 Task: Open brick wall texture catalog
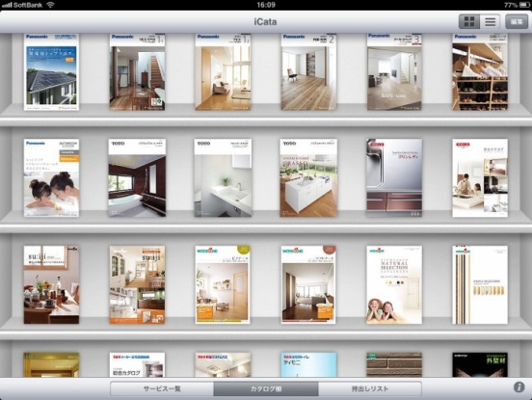point(394,364)
